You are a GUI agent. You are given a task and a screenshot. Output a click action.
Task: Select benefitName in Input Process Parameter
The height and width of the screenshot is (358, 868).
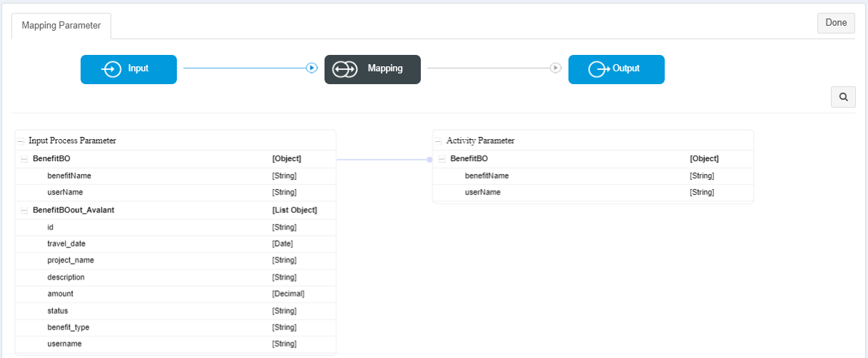point(175,176)
